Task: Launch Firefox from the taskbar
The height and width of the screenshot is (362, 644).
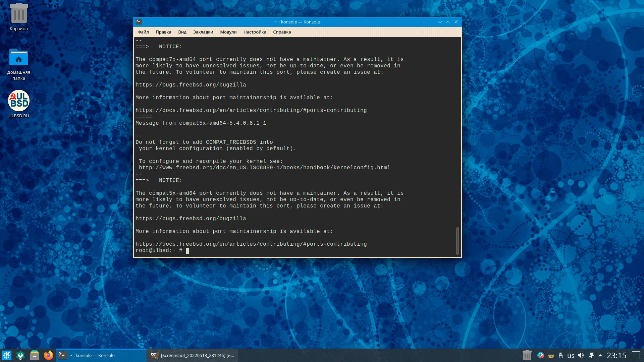Action: (49, 355)
